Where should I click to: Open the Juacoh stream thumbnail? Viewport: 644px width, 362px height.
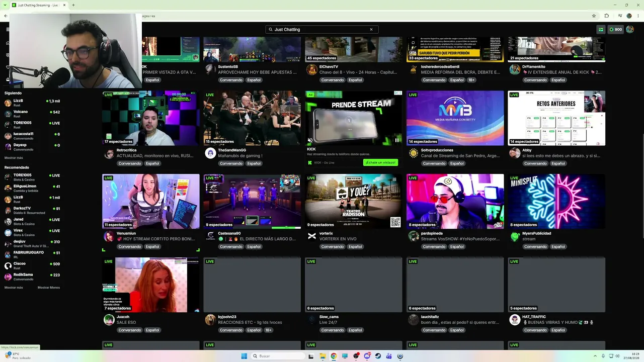coord(151,285)
